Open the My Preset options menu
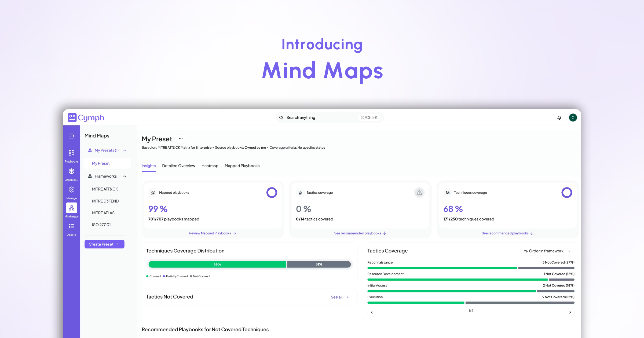 click(x=181, y=139)
